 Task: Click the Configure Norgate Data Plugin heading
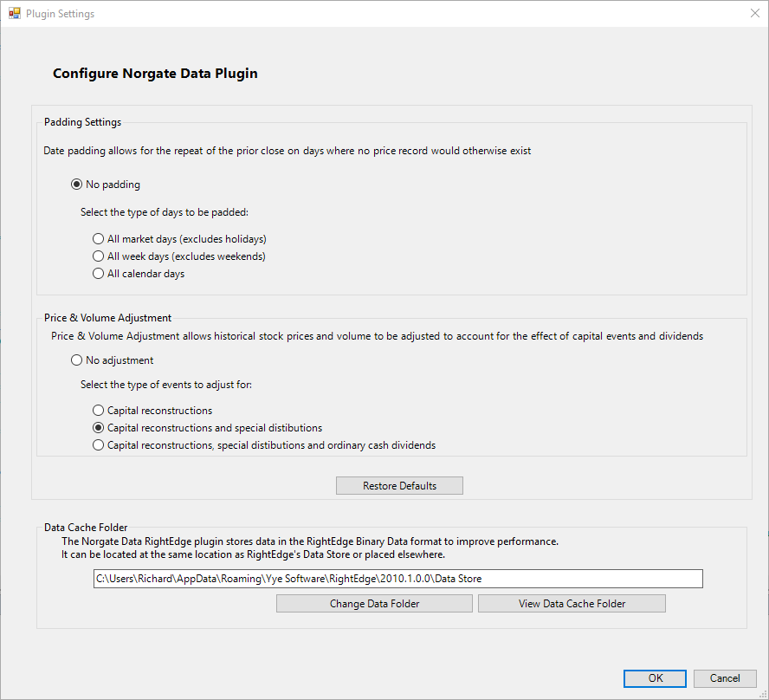pos(155,73)
